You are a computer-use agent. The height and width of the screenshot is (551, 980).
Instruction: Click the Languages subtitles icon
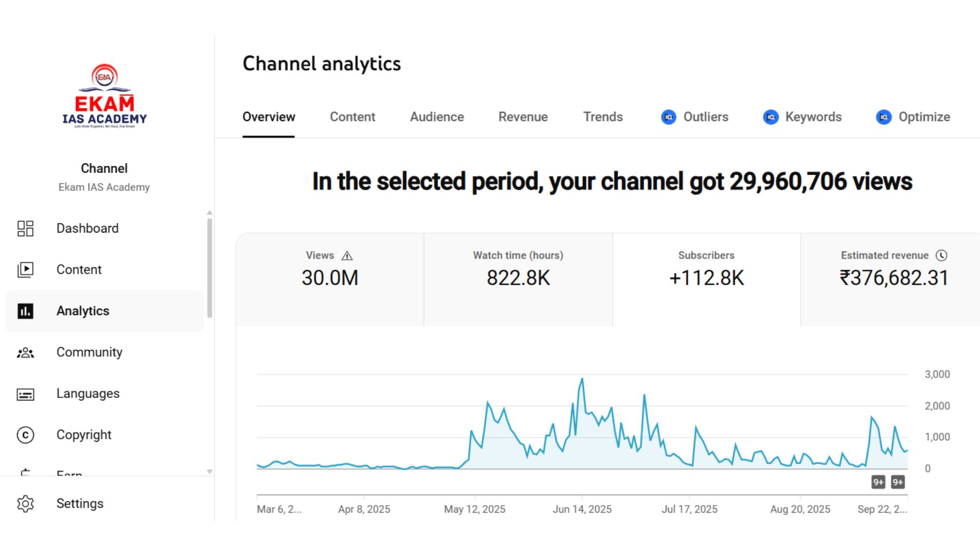click(26, 394)
